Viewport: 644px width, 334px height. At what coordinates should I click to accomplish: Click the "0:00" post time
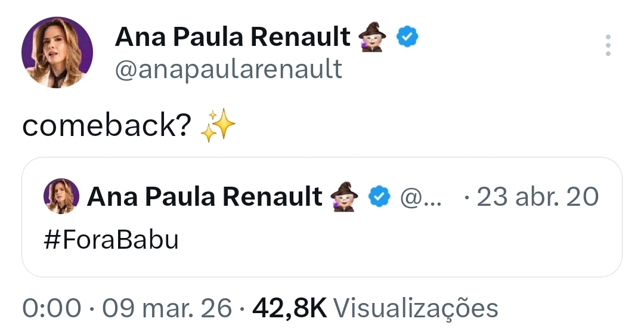click(x=52, y=308)
